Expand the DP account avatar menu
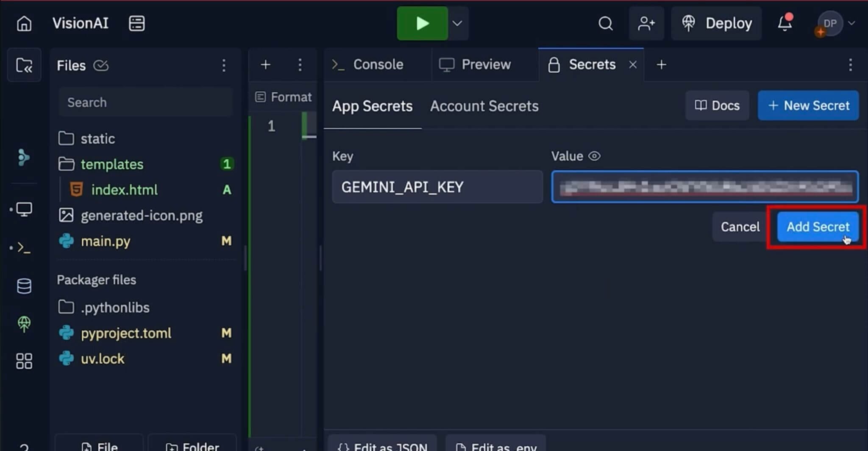This screenshot has width=868, height=451. pos(835,23)
